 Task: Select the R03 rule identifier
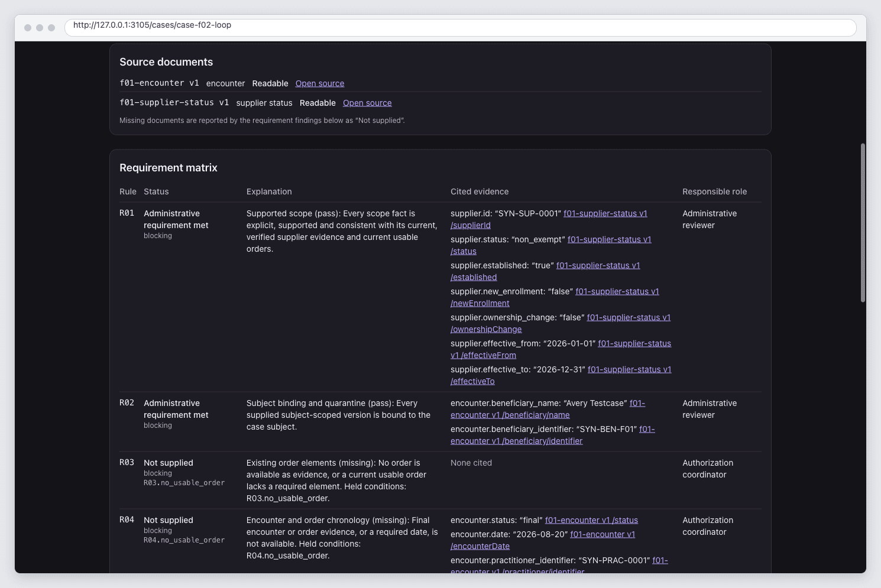(127, 462)
